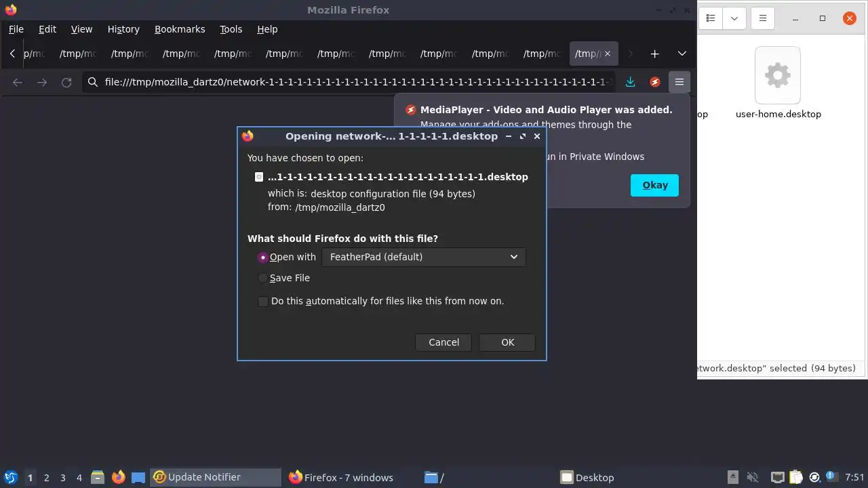Click the 7:51 clock in the panel
The height and width of the screenshot is (488, 868).
click(854, 477)
